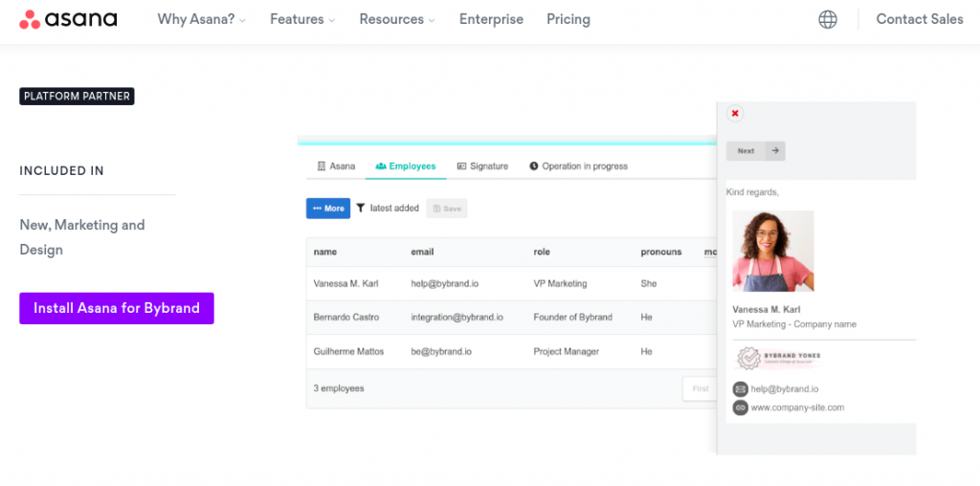Open the Enterprise page
This screenshot has height=486, width=980.
point(491,19)
